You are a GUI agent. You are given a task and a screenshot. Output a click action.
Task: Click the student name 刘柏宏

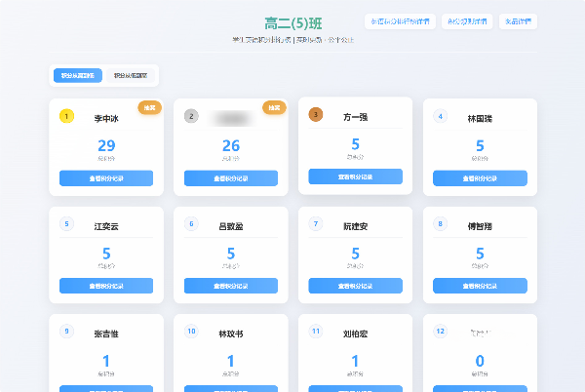click(355, 333)
